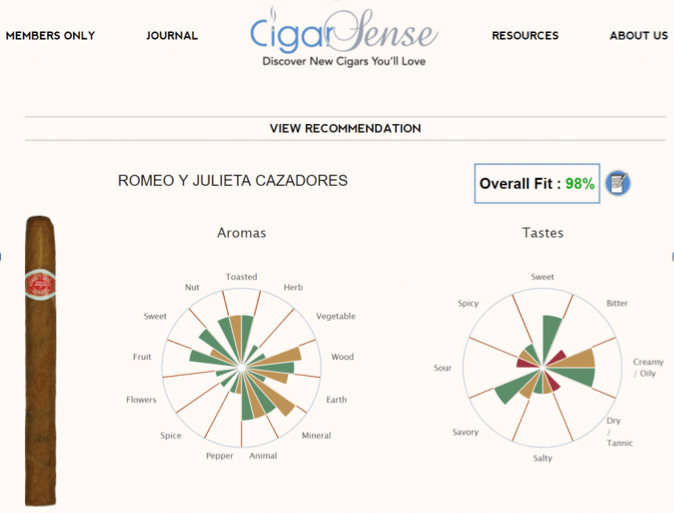Click the Overall Fit 98% box
This screenshot has width=674, height=513.
point(537,184)
